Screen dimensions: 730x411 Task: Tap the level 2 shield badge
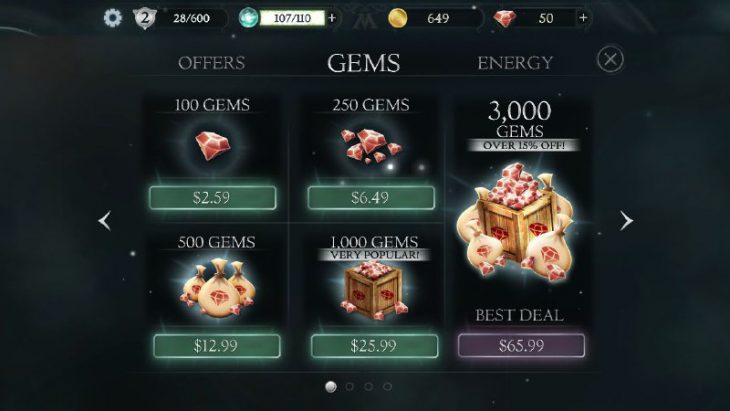click(x=145, y=18)
